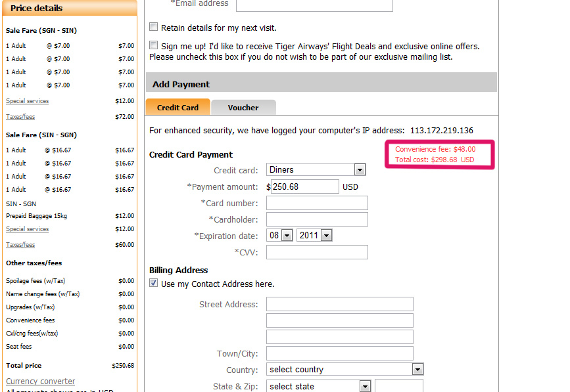The image size is (570, 392).
Task: Click the Zip code field beside select state
Action: 399,386
